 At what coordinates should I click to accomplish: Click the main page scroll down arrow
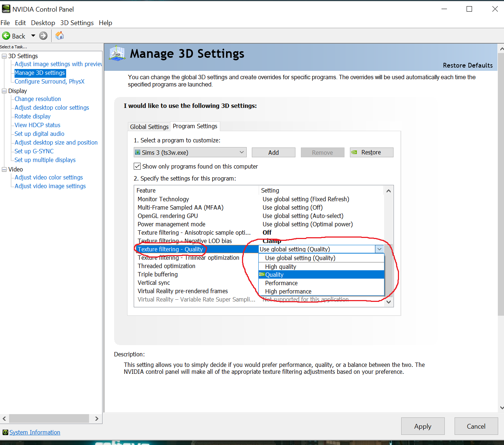point(501,408)
